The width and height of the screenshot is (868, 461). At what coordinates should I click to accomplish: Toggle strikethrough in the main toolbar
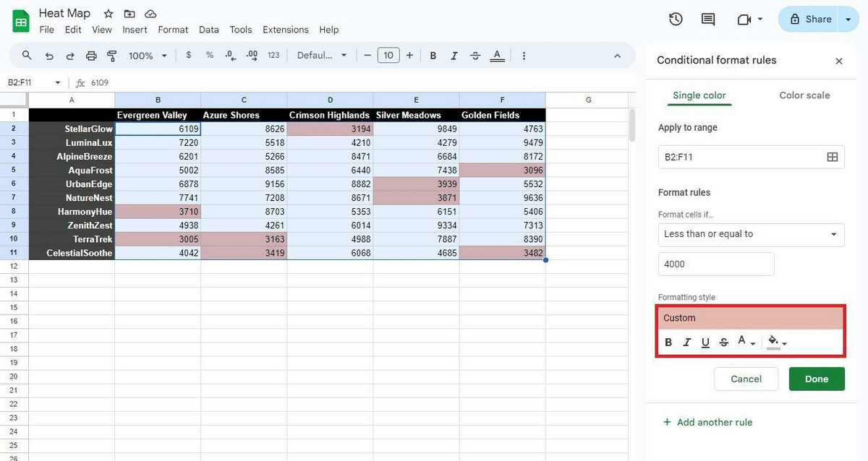(x=475, y=56)
